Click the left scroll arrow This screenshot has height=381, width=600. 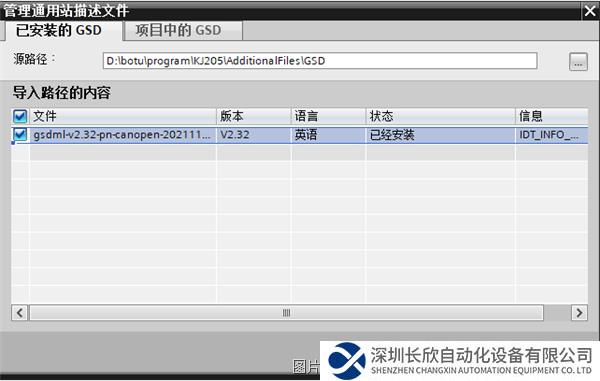click(20, 313)
